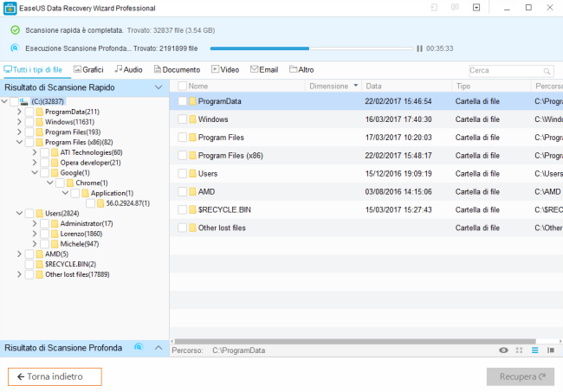Check the Program Files row checkbox in list
This screenshot has height=392, width=563.
183,138
